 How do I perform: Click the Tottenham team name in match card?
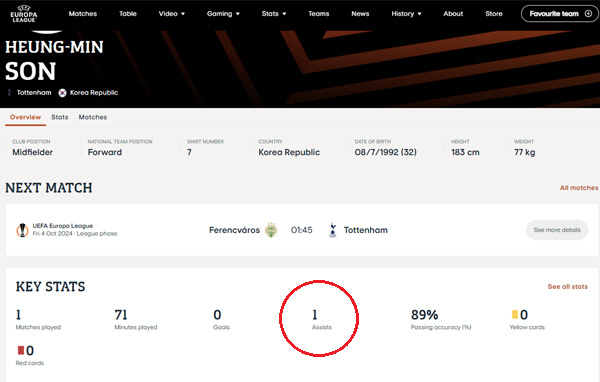[365, 230]
